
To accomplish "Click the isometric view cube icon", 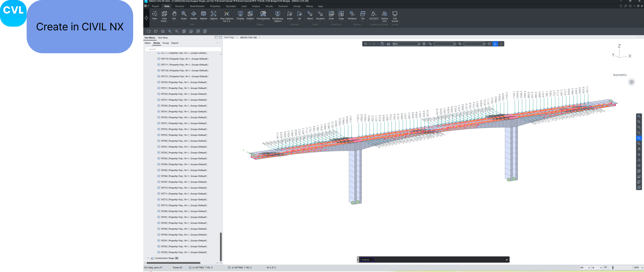I will pos(631,82).
